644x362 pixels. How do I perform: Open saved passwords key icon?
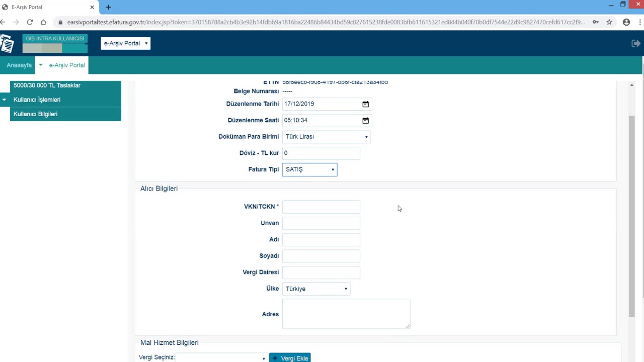[x=596, y=22]
